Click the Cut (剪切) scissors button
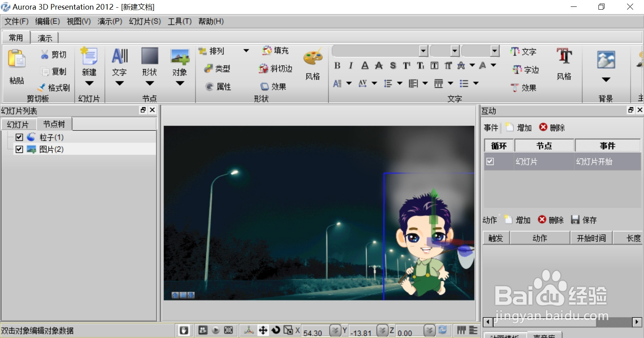Screen dimensions: 644x338 click(x=54, y=54)
